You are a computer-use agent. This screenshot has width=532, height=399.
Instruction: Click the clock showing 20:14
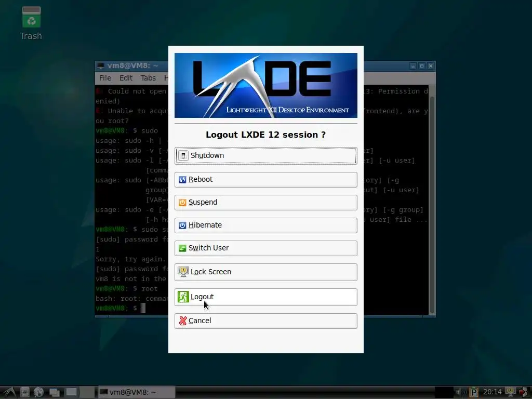pyautogui.click(x=493, y=392)
